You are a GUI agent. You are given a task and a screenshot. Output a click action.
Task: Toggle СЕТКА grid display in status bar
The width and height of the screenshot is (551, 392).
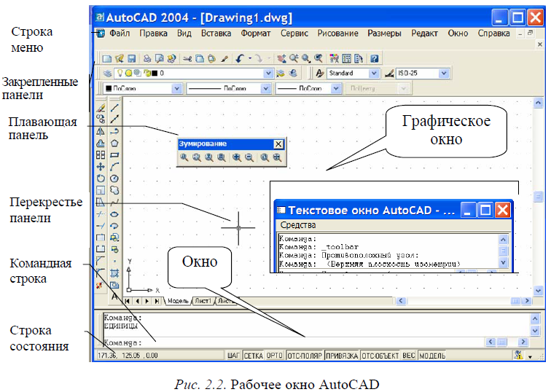coord(254,356)
